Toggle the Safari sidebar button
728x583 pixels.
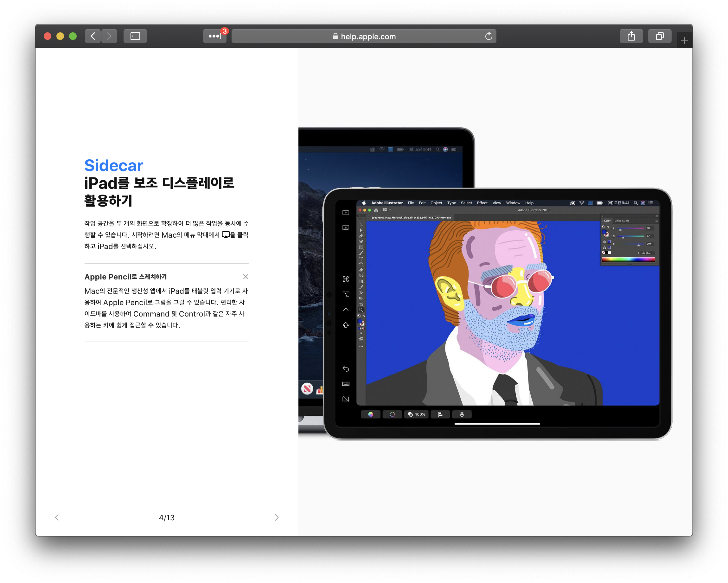tap(135, 36)
